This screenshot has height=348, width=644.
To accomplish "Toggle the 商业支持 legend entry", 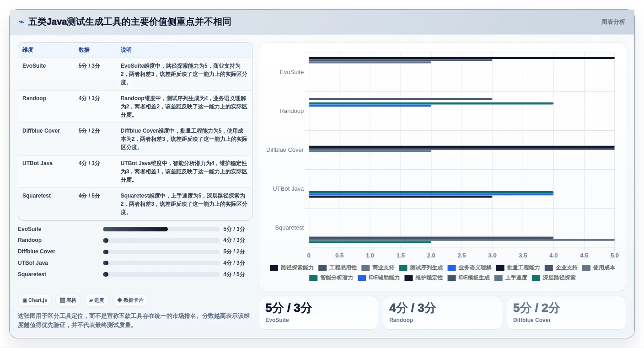I will point(378,268).
